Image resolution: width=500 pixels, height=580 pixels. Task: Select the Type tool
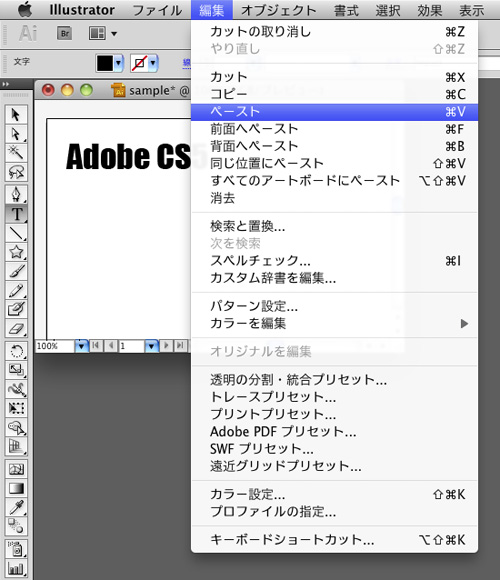16,213
